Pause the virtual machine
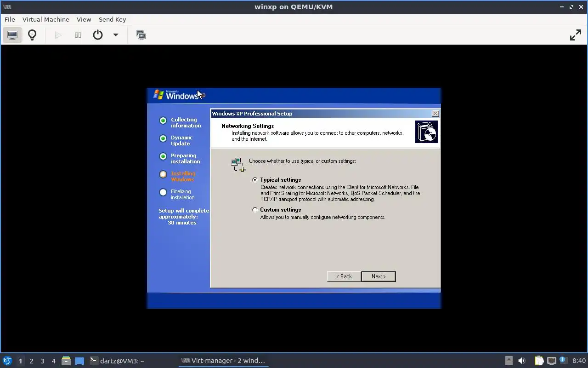This screenshot has height=368, width=588. (78, 35)
